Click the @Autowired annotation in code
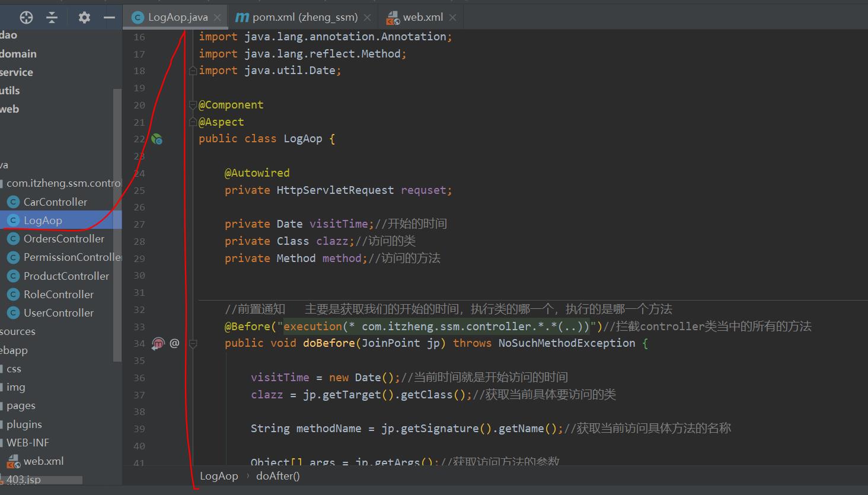The image size is (868, 495). pyautogui.click(x=257, y=173)
